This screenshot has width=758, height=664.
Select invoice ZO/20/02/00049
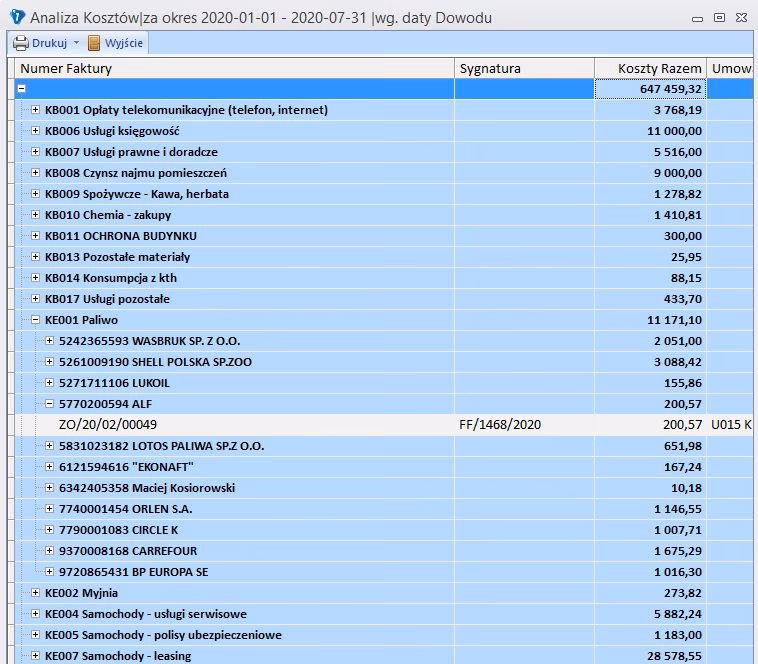tap(108, 425)
